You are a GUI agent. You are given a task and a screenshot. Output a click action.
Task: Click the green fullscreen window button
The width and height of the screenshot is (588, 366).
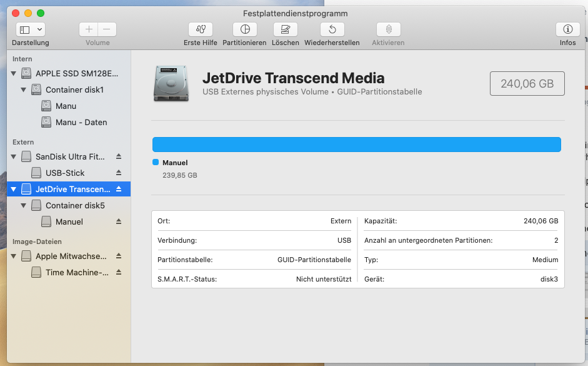pyautogui.click(x=41, y=13)
